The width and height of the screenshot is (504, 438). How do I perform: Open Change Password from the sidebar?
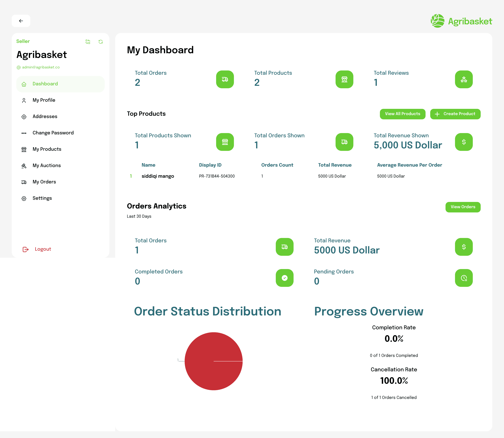pyautogui.click(x=53, y=132)
